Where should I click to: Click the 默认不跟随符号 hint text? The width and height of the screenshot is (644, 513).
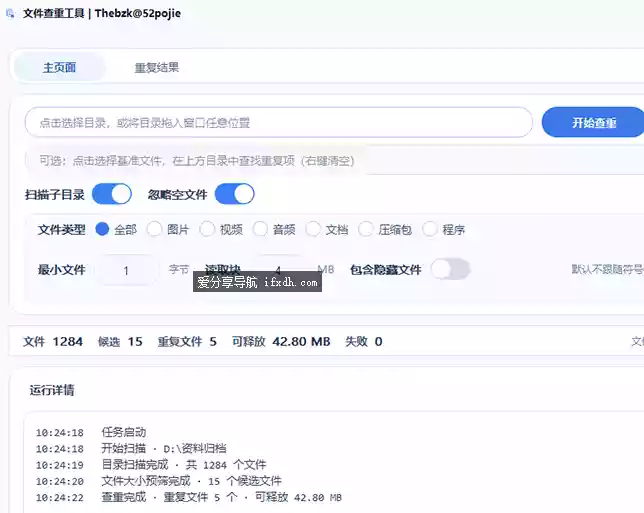coord(608,269)
